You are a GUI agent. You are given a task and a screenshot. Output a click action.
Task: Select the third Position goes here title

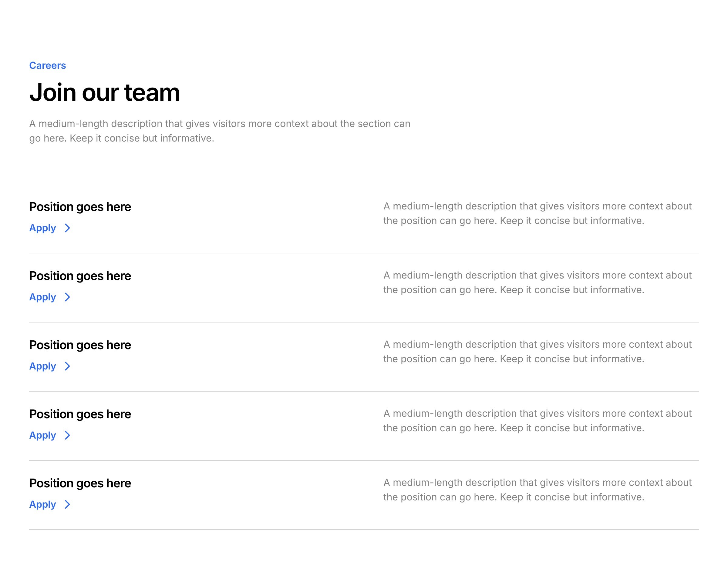pyautogui.click(x=80, y=345)
